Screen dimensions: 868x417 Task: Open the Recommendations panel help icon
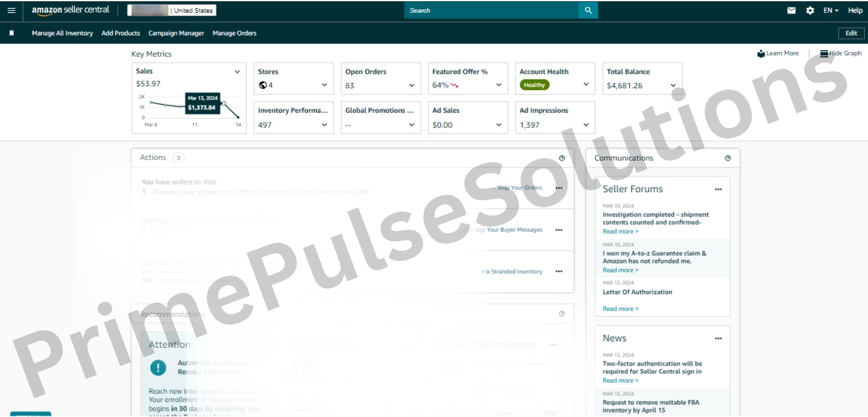[562, 314]
